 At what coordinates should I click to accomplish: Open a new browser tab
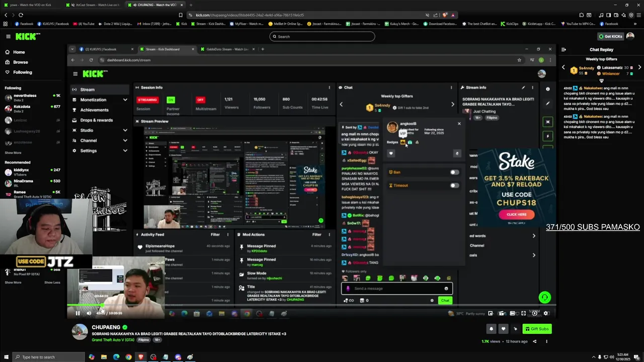[x=191, y=5]
